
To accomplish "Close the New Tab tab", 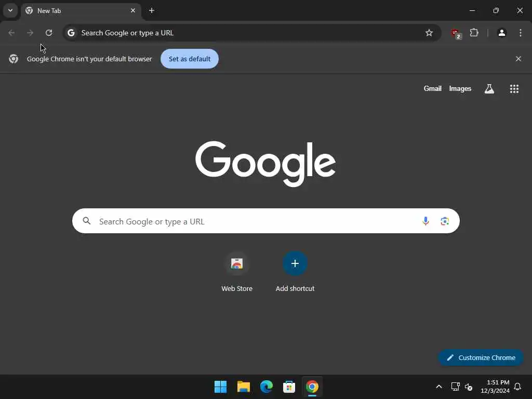I will coord(133,10).
